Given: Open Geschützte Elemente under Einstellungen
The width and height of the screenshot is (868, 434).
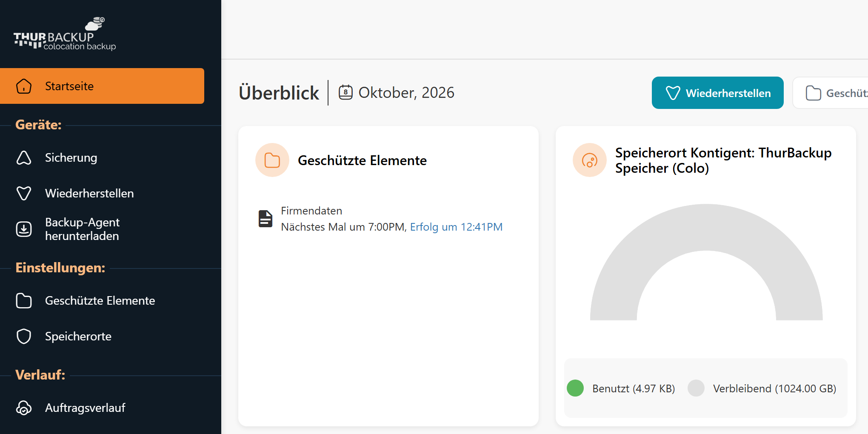Looking at the screenshot, I should (x=100, y=300).
